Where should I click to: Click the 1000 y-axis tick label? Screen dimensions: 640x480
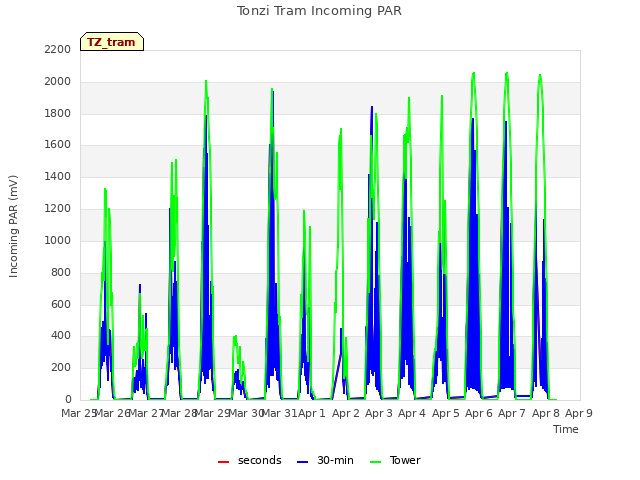click(58, 240)
